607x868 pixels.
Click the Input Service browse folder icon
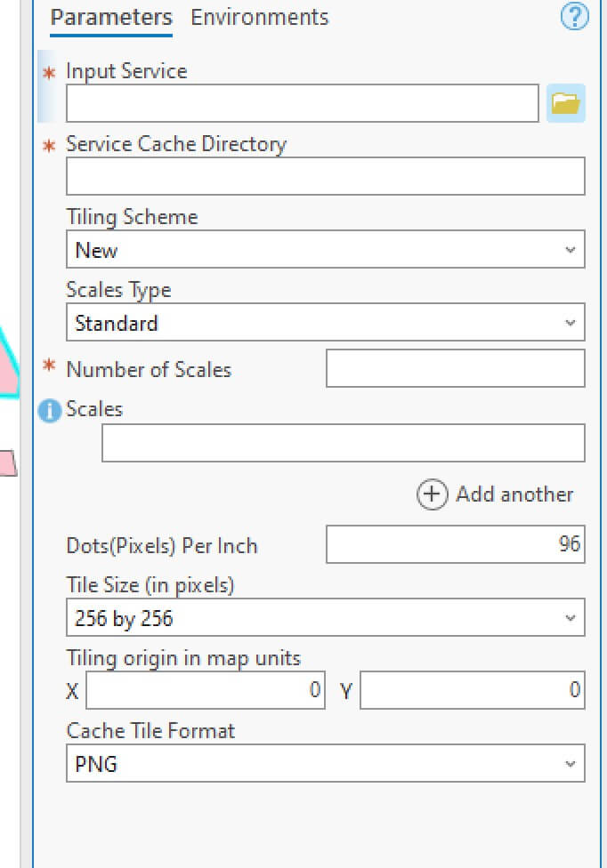[565, 103]
